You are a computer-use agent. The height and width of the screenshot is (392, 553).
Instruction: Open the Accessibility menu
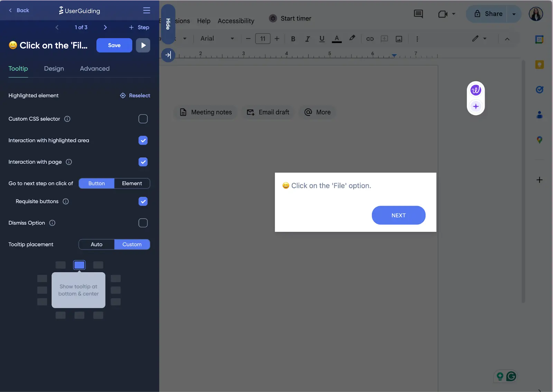[x=236, y=21]
